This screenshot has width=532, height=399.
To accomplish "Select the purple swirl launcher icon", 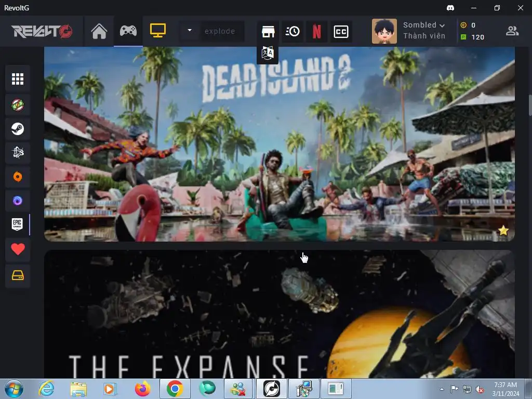I will click(x=18, y=201).
